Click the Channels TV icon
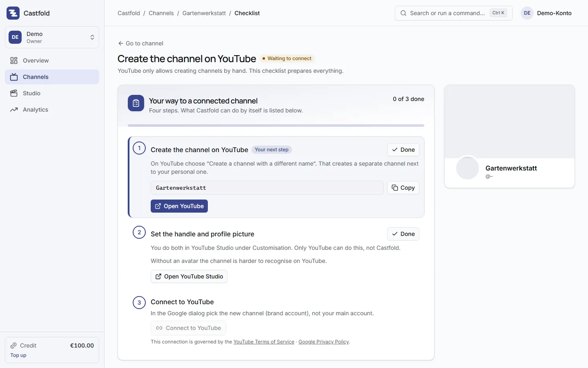 (14, 77)
